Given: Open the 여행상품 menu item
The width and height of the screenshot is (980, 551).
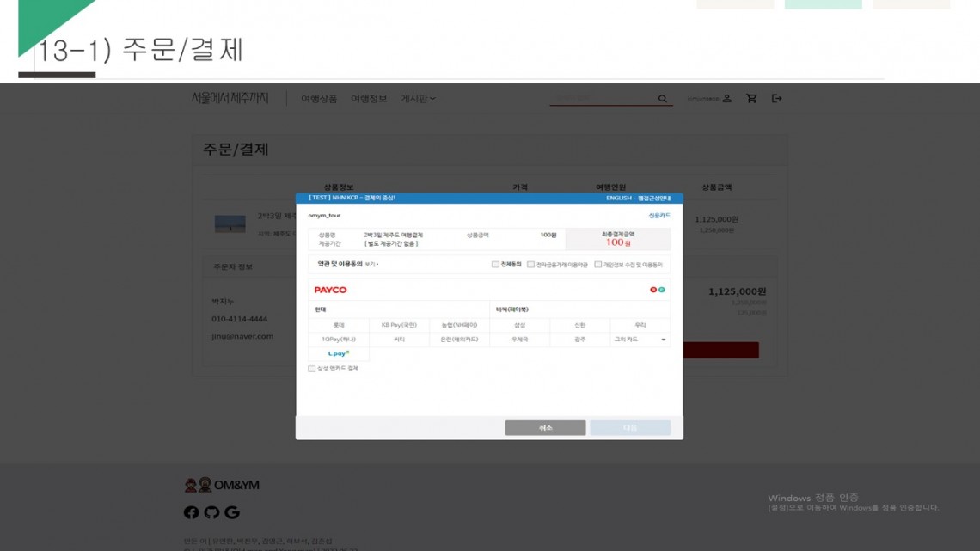Looking at the screenshot, I should (319, 99).
